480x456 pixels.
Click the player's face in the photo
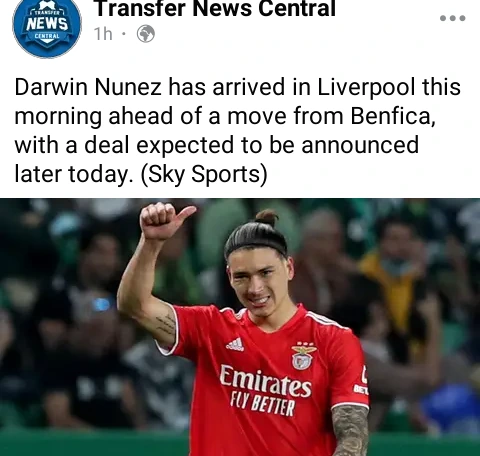259,283
